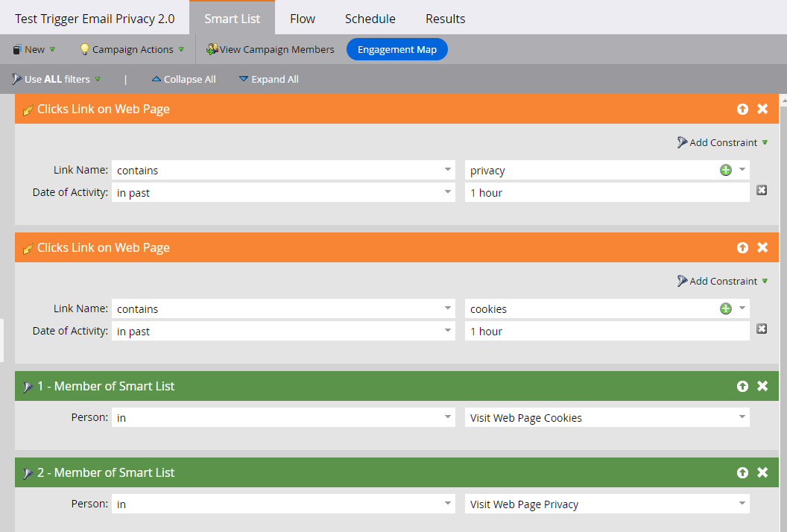Clear the 1 hour Date of Activity constraint
Image resolution: width=787 pixels, height=532 pixels.
(x=762, y=190)
